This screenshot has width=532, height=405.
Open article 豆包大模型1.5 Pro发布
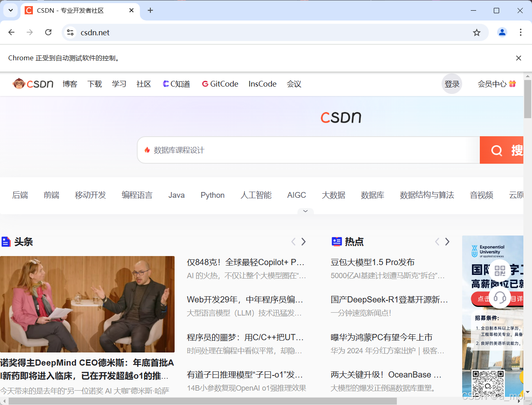coord(373,262)
